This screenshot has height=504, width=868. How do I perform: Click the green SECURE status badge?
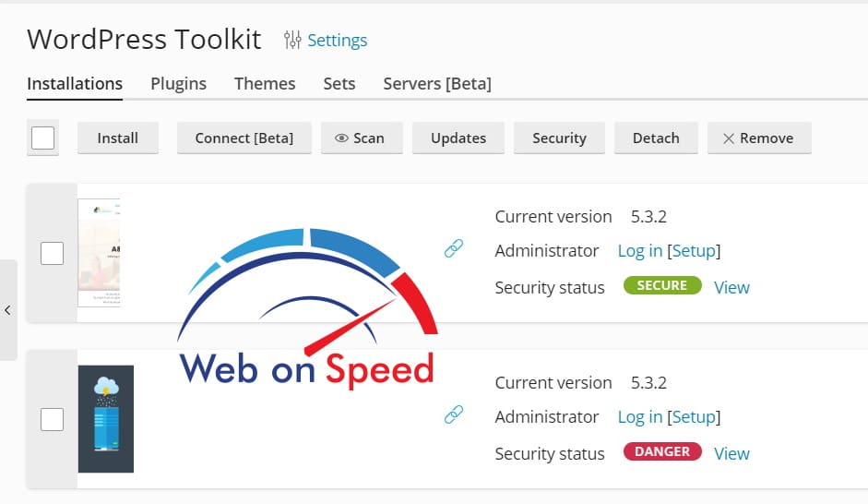(662, 285)
